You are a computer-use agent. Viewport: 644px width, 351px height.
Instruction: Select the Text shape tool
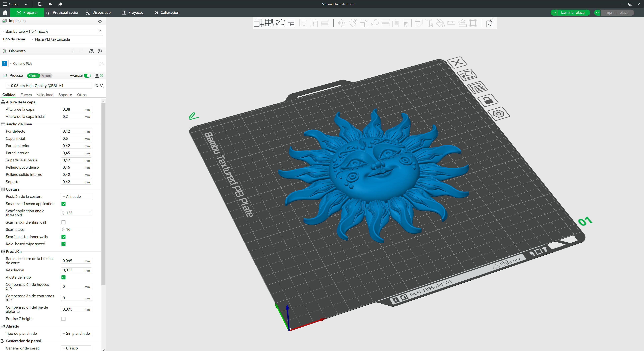pos(430,23)
